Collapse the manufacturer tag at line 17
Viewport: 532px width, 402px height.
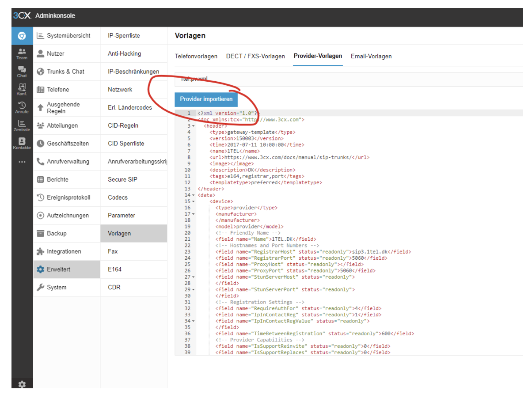pos(194,214)
